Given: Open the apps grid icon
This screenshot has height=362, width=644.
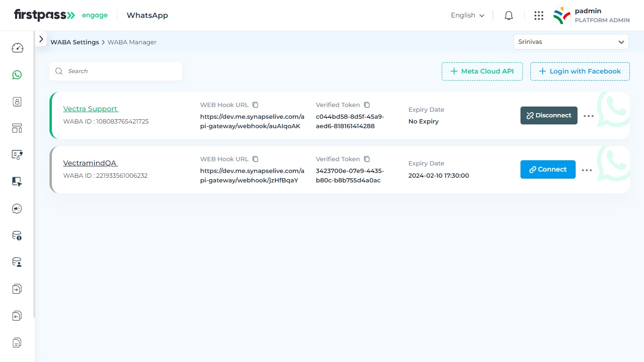Looking at the screenshot, I should pyautogui.click(x=538, y=16).
